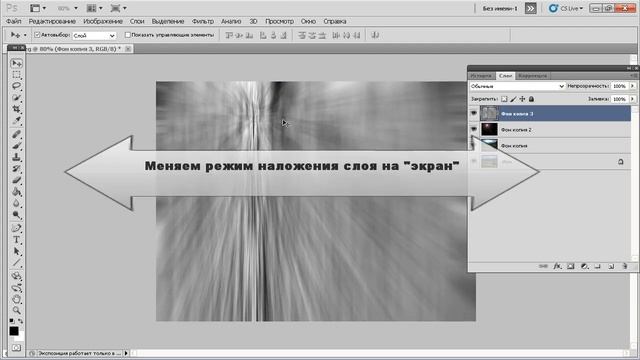Toggle lock image pixels brush icon
The width and height of the screenshot is (640, 360).
[x=513, y=99]
